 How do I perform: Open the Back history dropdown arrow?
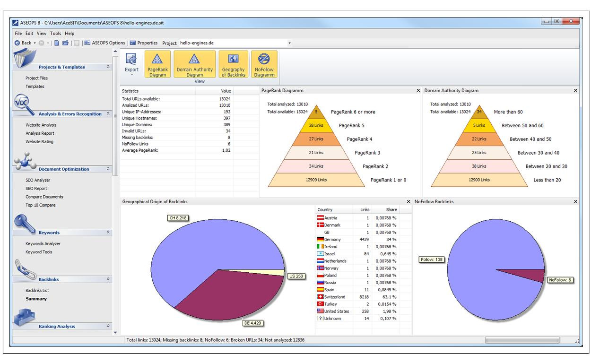pyautogui.click(x=35, y=43)
